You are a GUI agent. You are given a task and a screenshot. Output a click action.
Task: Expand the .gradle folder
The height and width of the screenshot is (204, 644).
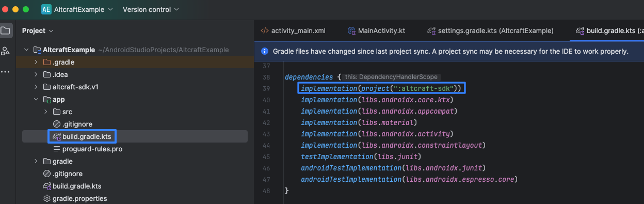(36, 62)
